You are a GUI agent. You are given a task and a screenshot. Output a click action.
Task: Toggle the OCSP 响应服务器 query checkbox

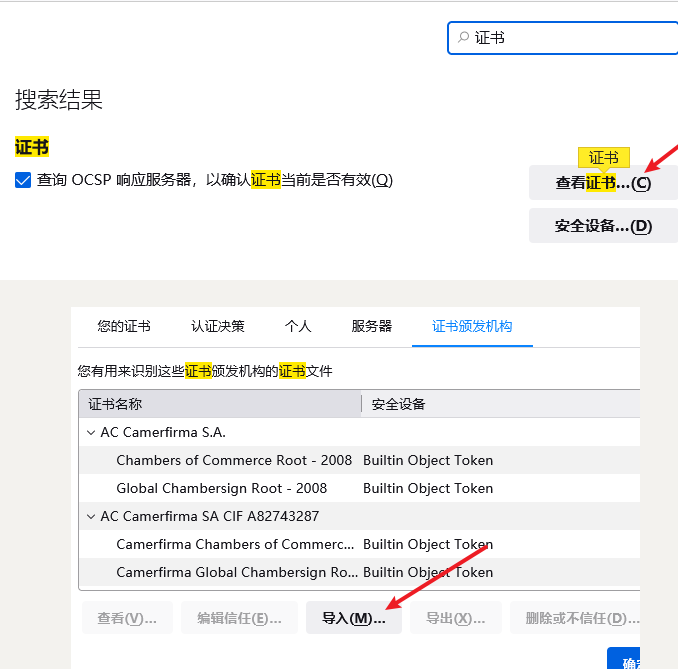pyautogui.click(x=23, y=180)
